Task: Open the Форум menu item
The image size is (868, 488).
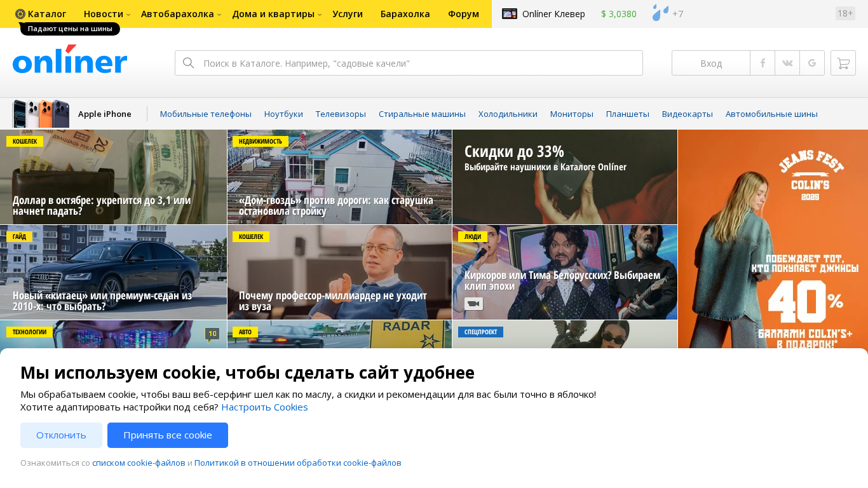Action: click(x=463, y=14)
